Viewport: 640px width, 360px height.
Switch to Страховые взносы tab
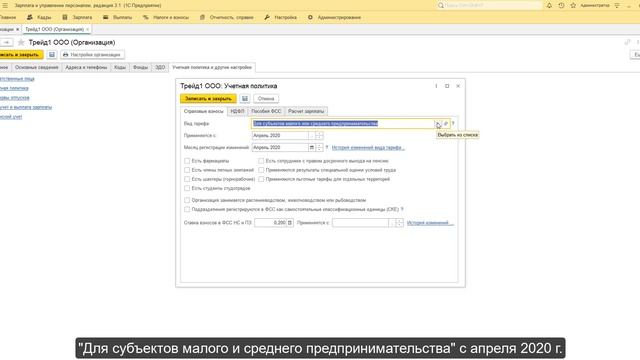tap(204, 111)
